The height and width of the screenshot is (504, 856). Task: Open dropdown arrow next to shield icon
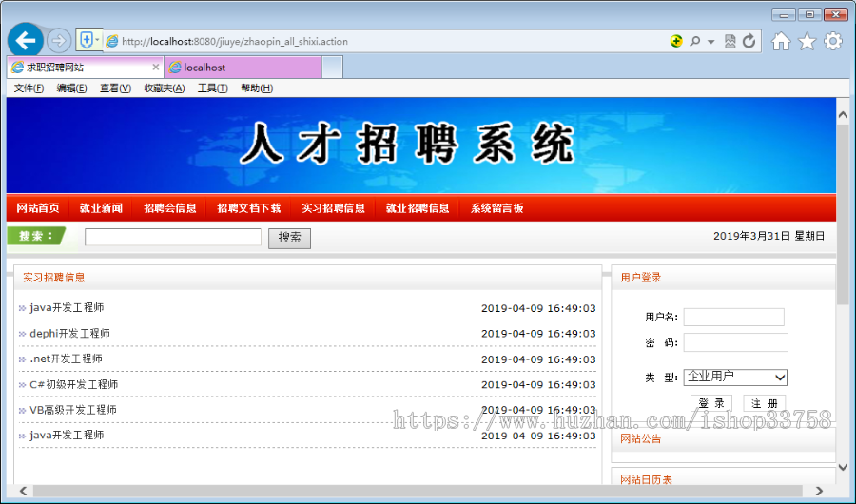pyautogui.click(x=97, y=40)
